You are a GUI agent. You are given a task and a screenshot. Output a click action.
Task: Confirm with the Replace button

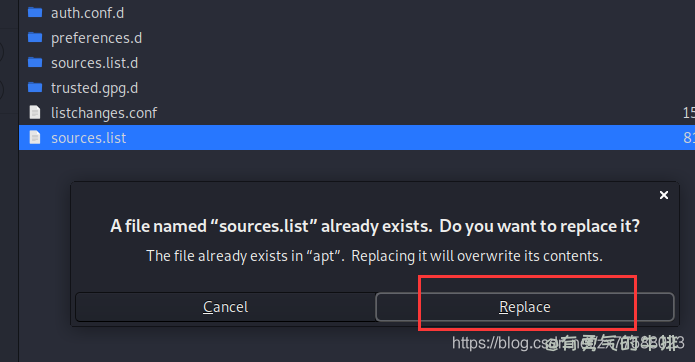point(525,307)
